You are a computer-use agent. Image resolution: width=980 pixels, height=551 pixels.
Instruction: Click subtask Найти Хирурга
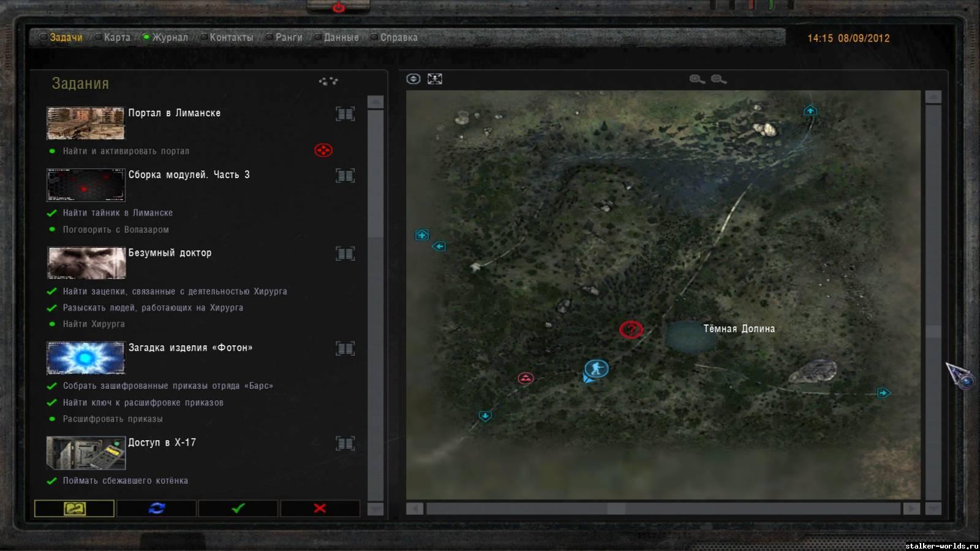pyautogui.click(x=94, y=324)
